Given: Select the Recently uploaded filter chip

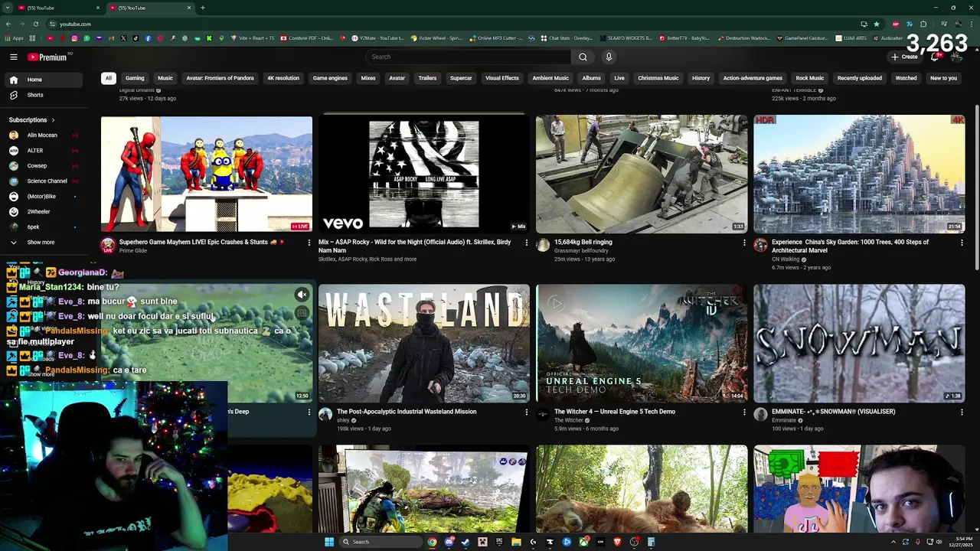Looking at the screenshot, I should coord(860,78).
